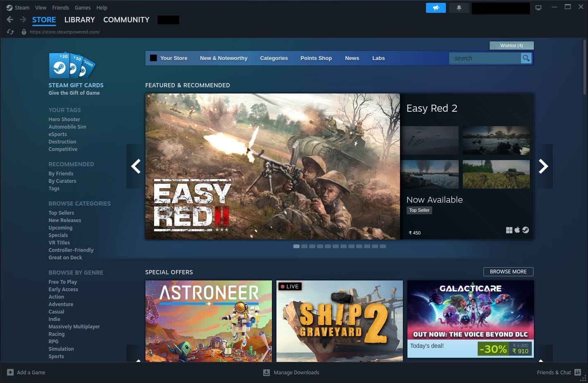This screenshot has width=588, height=383.
Task: Click the Add a Game plus icon
Action: 11,372
